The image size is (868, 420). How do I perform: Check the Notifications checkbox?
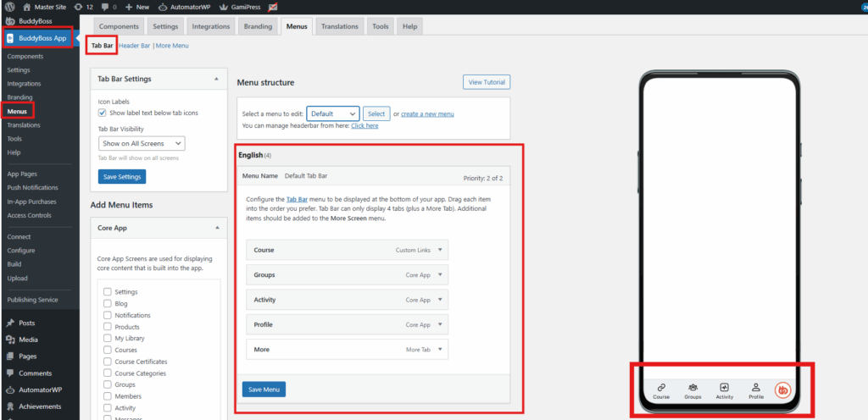(108, 315)
